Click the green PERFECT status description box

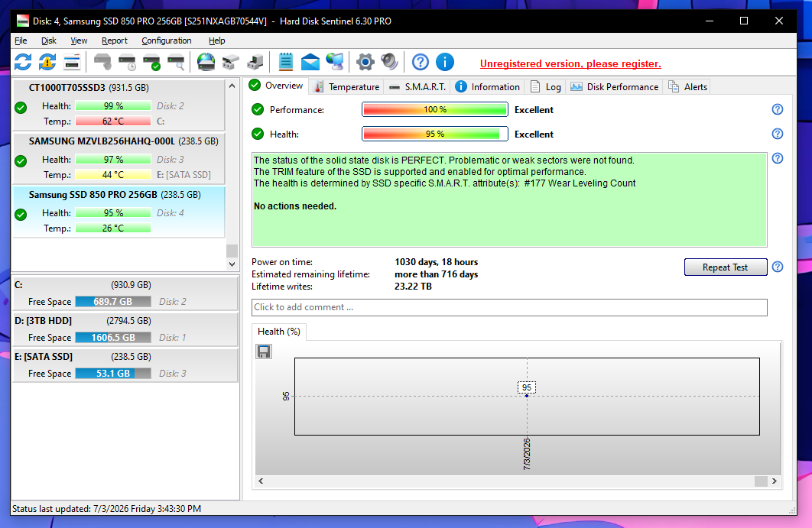point(509,199)
